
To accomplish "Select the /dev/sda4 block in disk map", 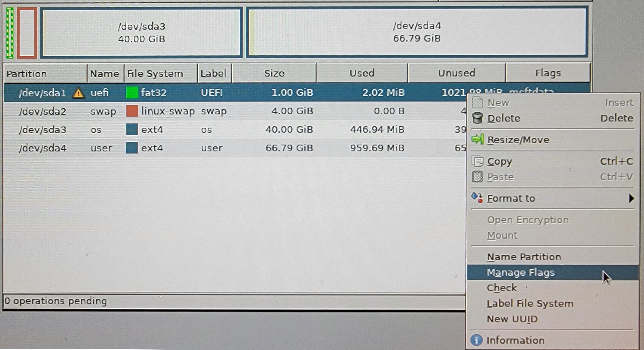I will pyautogui.click(x=417, y=32).
